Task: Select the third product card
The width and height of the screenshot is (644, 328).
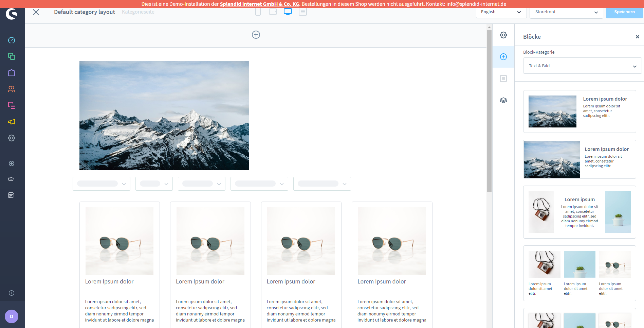Action: [301, 265]
